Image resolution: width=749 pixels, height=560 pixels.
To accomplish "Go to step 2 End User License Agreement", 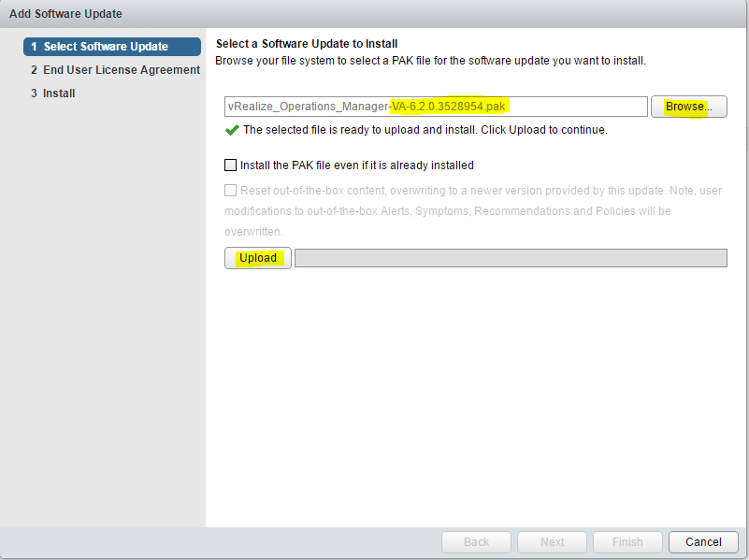I will tap(115, 70).
